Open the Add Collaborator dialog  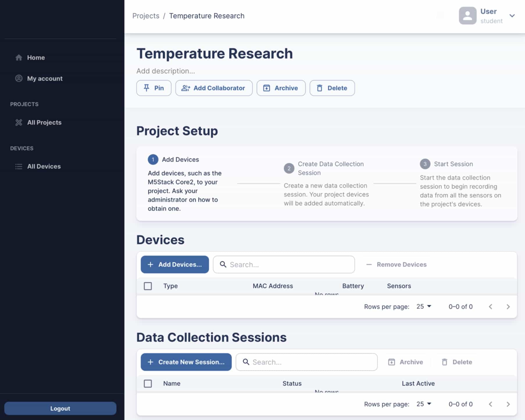click(x=214, y=88)
